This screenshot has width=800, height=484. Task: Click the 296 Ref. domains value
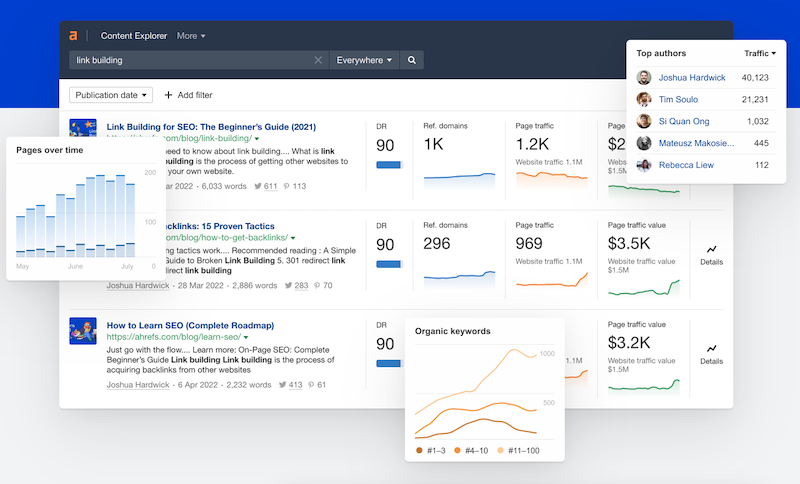tap(437, 244)
